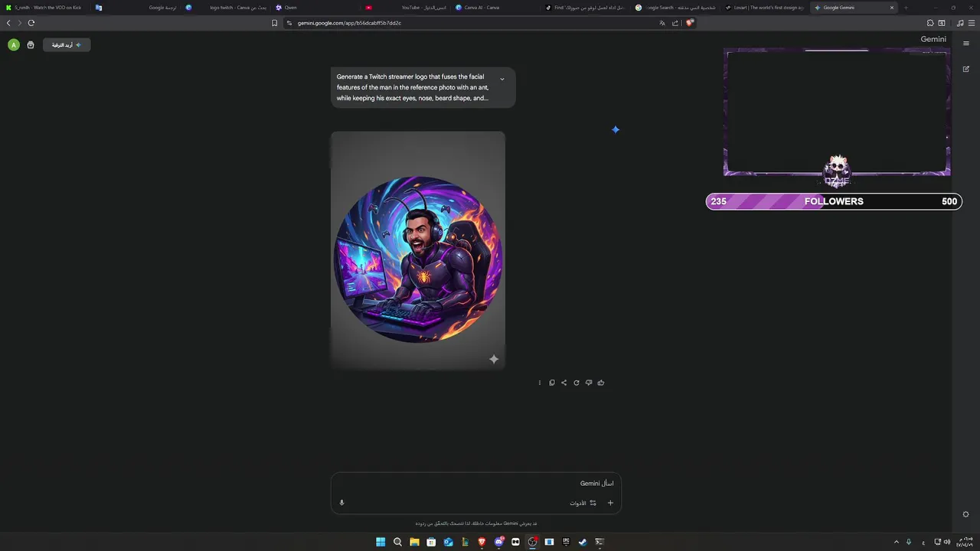980x551 pixels.
Task: Switch to the Canva AI tab
Action: pyautogui.click(x=495, y=8)
